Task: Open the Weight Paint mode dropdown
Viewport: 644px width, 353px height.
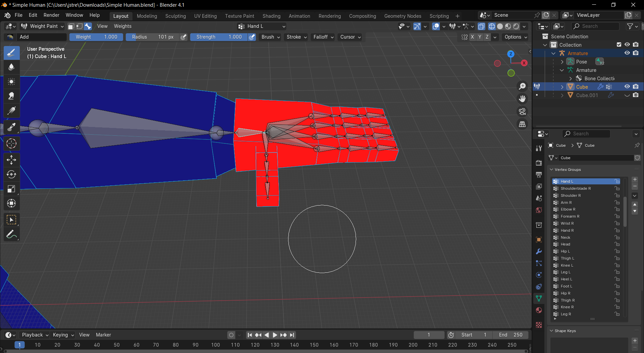Action: (x=42, y=26)
